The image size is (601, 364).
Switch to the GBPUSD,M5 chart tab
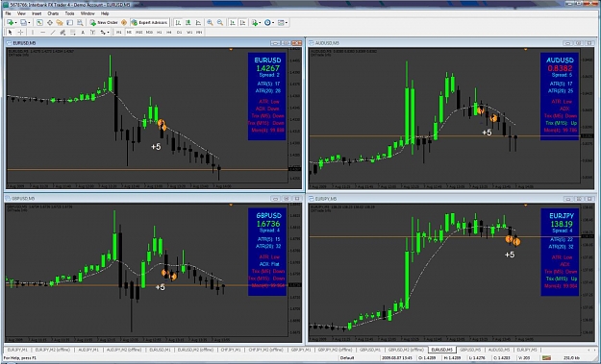click(x=470, y=350)
